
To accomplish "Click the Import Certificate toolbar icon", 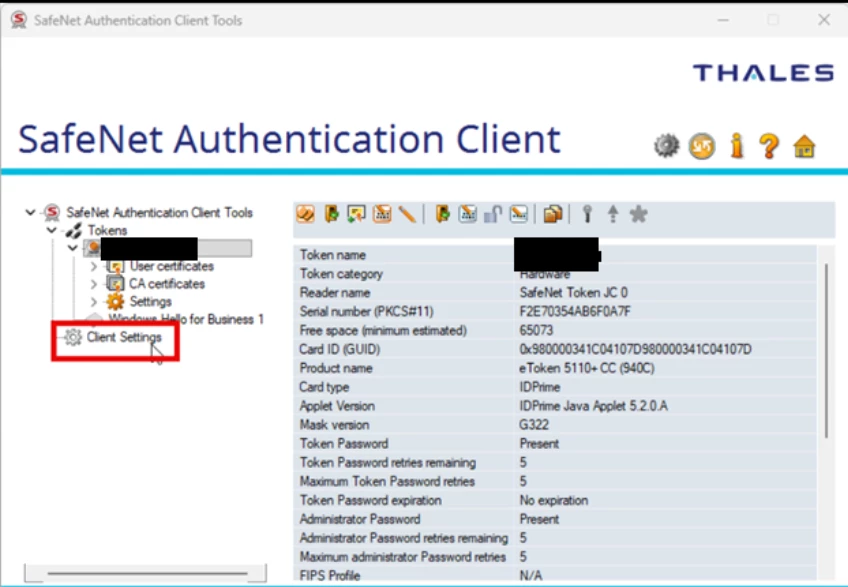I will [356, 214].
